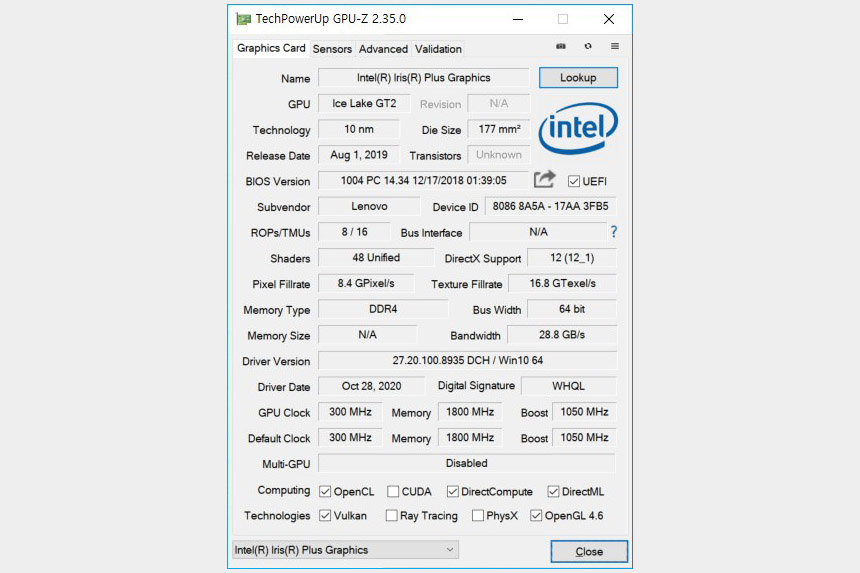The height and width of the screenshot is (573, 860).
Task: Click the Memory Type field showing DDR4
Action: pyautogui.click(x=383, y=309)
